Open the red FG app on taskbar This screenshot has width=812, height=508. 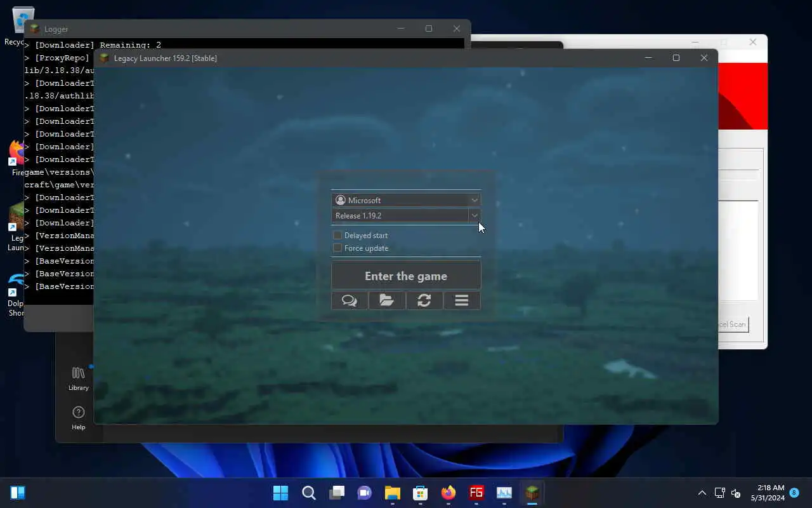[476, 493]
